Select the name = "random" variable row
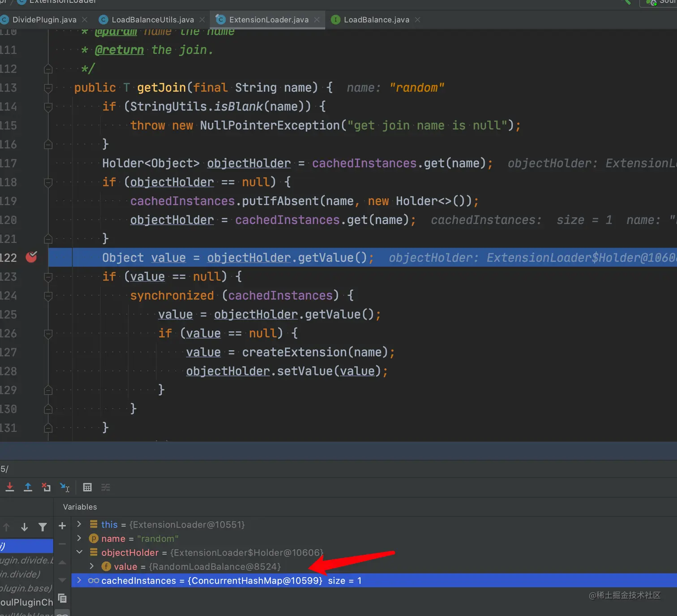Image resolution: width=677 pixels, height=616 pixels. (x=374, y=538)
